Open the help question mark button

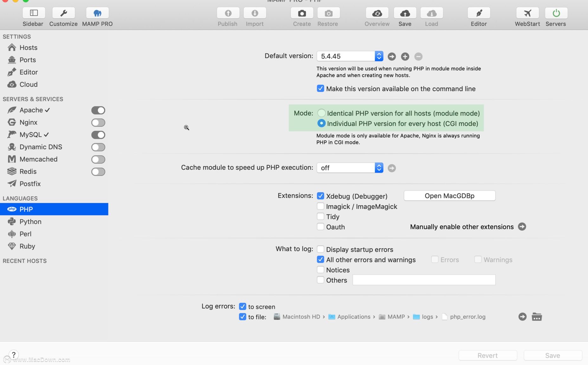[14, 355]
